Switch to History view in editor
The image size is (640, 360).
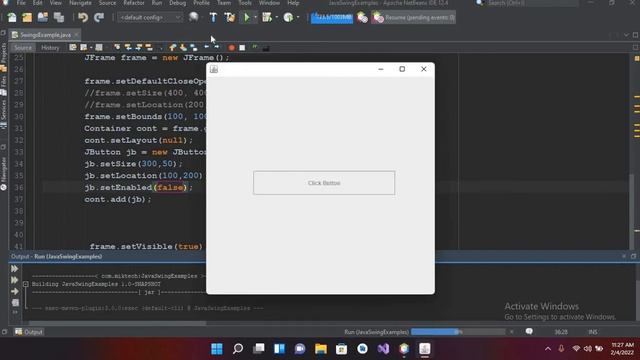point(50,48)
